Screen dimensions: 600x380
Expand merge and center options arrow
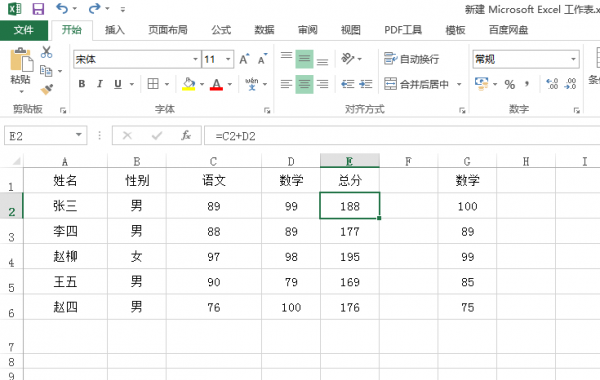pos(459,84)
